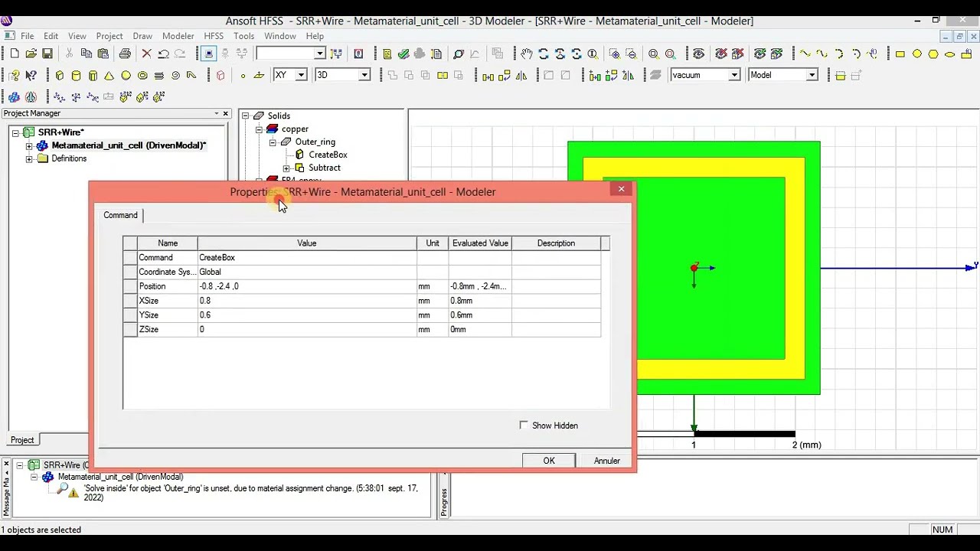
Task: Select the Draw cone tool
Action: click(109, 75)
